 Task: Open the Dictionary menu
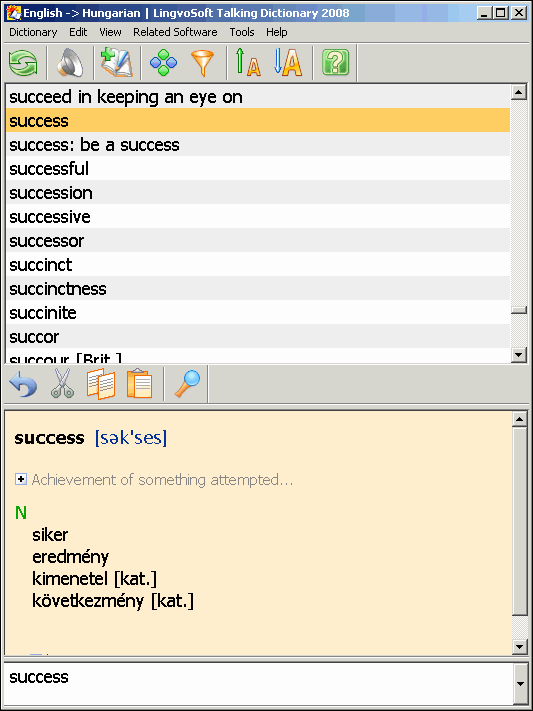coord(33,32)
